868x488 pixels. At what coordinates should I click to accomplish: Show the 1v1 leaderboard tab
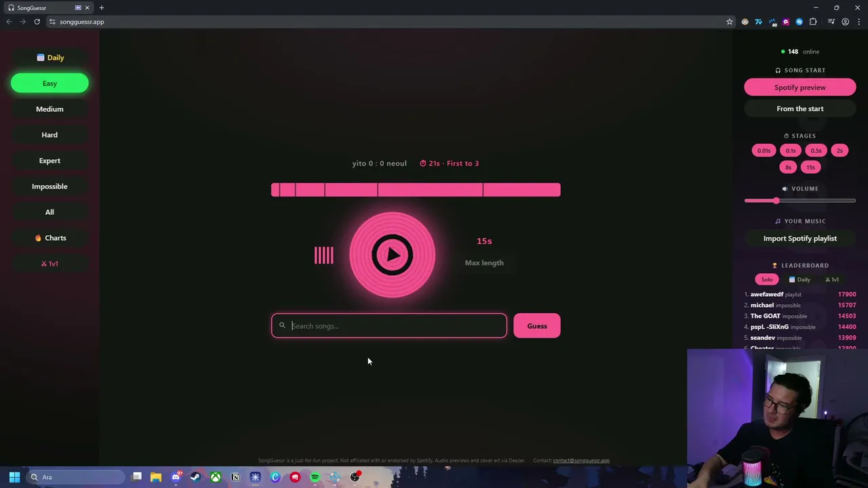tap(831, 279)
